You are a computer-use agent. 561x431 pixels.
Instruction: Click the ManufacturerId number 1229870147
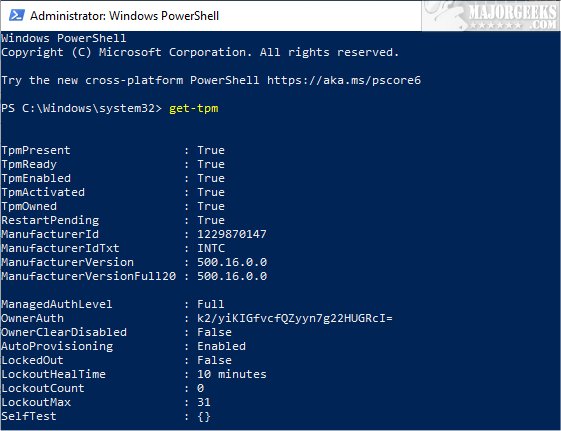tap(232, 234)
